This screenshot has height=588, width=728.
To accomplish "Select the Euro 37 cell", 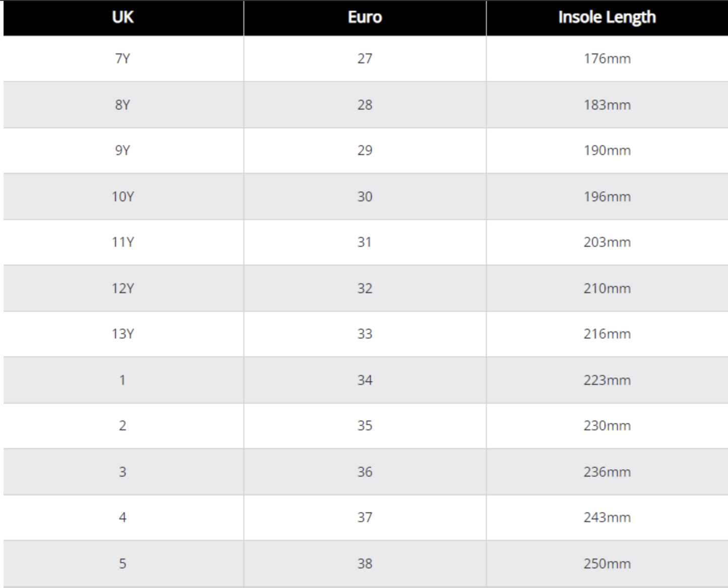I will click(x=365, y=518).
